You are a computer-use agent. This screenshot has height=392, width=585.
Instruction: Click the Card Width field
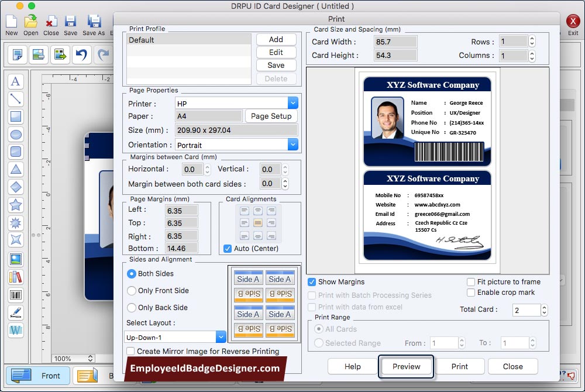(x=395, y=42)
